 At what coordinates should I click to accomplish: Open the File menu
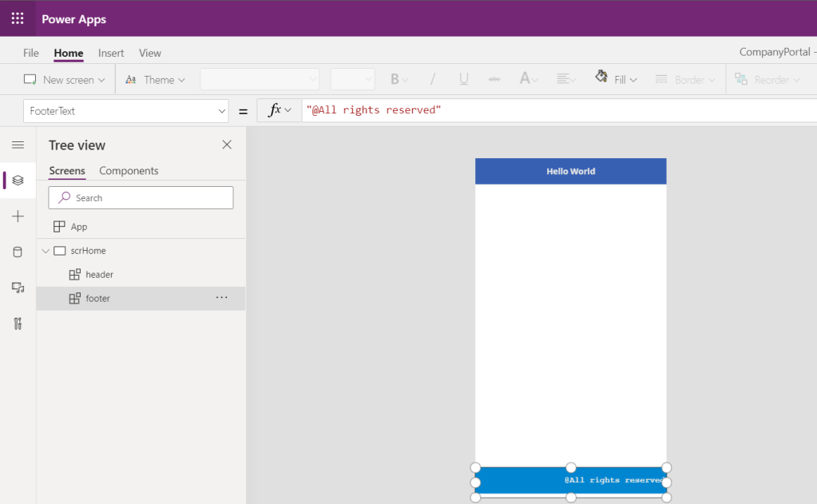pyautogui.click(x=31, y=53)
